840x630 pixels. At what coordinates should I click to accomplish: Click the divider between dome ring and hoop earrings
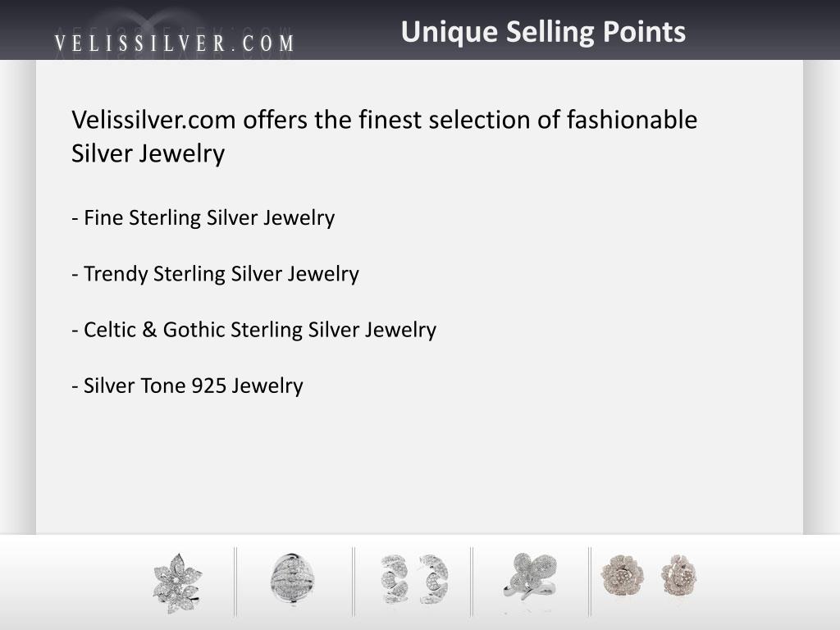354,582
